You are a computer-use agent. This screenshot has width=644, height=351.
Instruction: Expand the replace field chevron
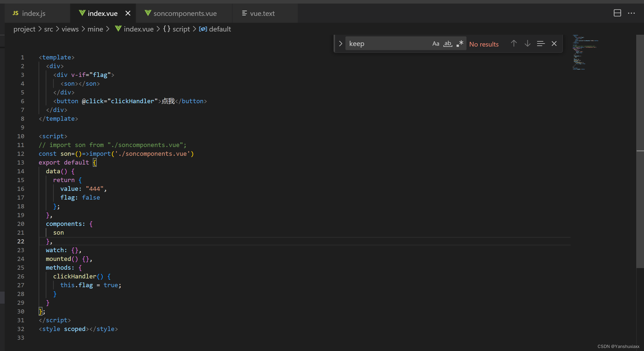point(340,44)
